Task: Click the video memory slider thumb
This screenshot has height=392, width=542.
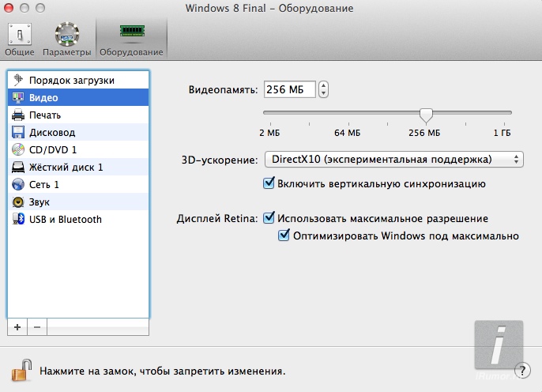Action: (x=426, y=116)
